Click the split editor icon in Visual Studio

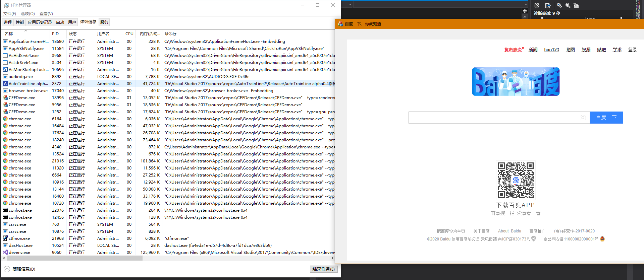click(x=525, y=11)
